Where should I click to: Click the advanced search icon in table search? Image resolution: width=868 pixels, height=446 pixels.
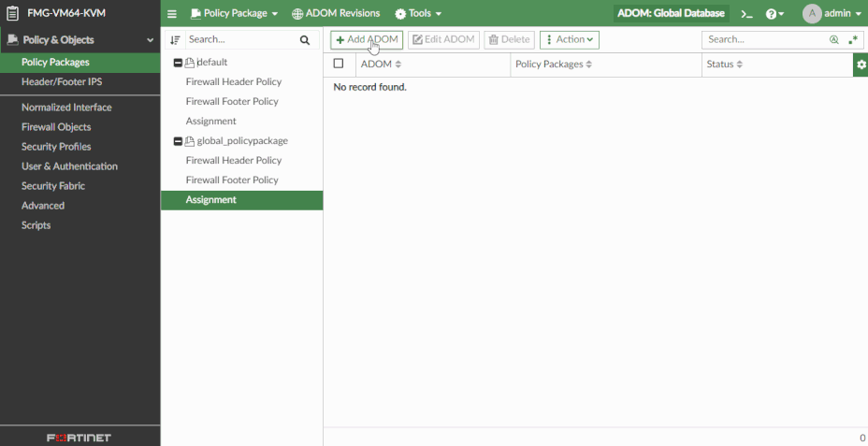833,40
